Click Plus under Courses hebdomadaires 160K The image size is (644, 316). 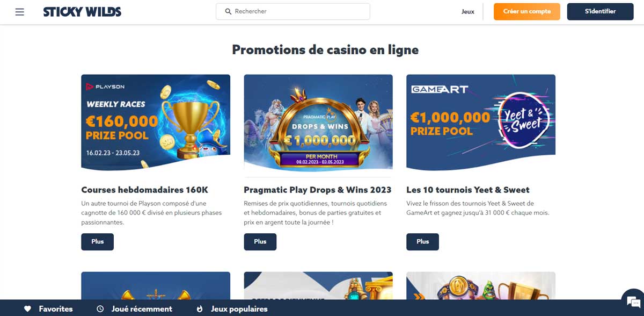coord(98,242)
